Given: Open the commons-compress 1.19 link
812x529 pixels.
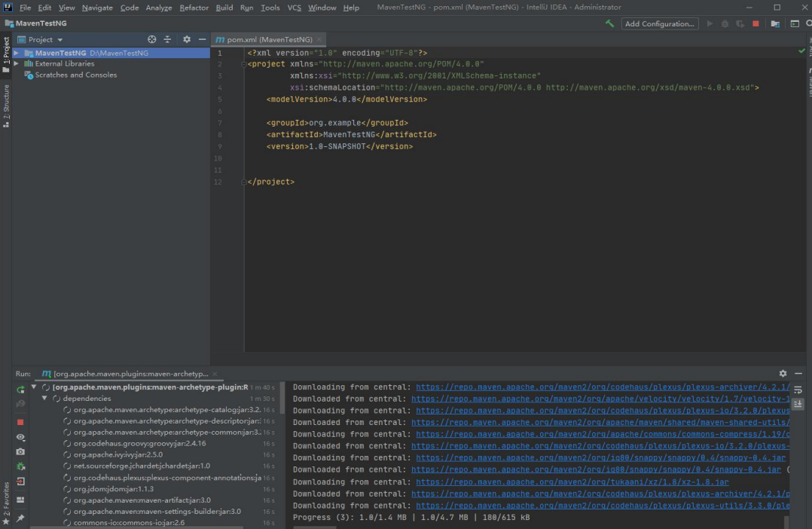Looking at the screenshot, I should click(603, 434).
